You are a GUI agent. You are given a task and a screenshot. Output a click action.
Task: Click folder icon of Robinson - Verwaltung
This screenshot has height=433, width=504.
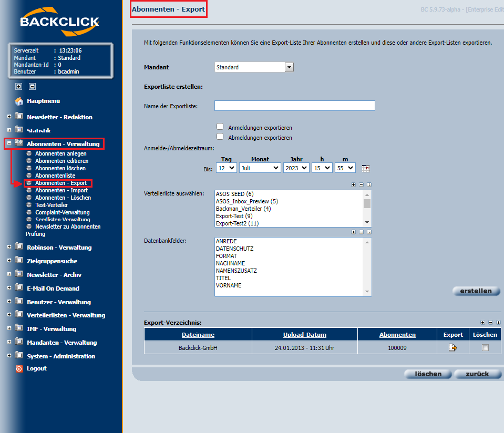19,246
